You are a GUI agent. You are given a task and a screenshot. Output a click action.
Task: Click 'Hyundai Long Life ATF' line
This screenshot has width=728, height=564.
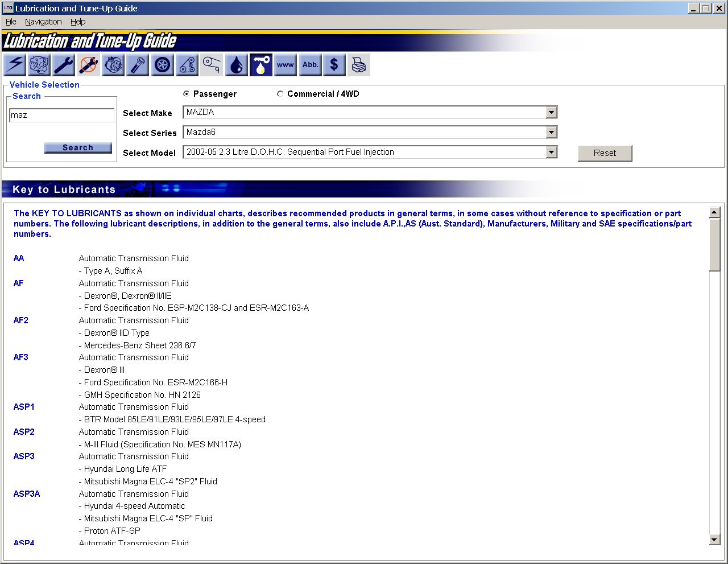pos(123,469)
